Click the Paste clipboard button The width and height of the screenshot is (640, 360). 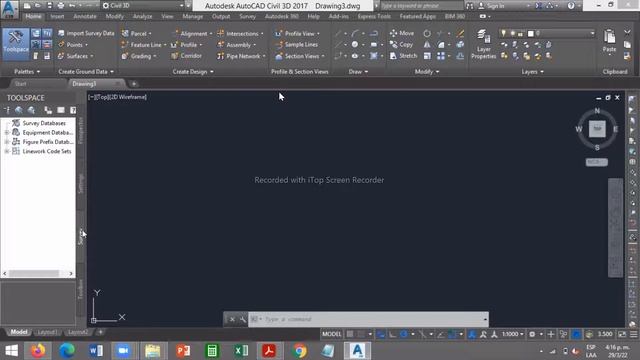point(609,41)
